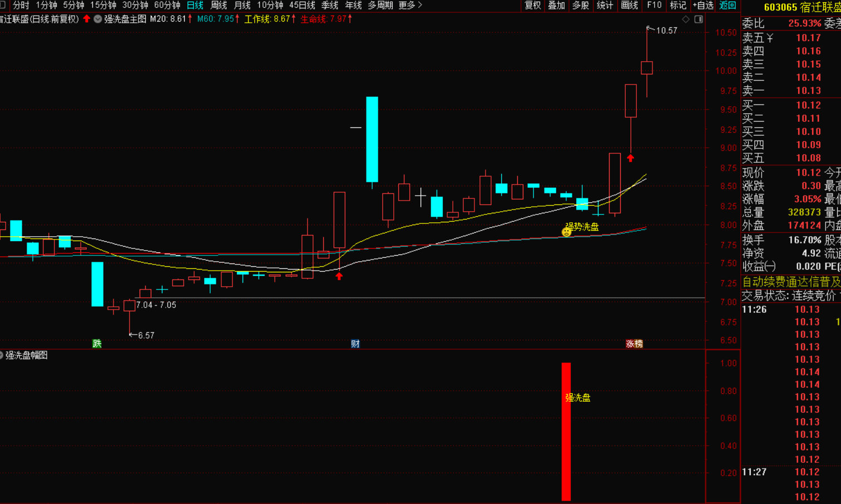The image size is (841, 504).
Task: Open the 卖五 depth dropdown arrow
Action: point(770,38)
